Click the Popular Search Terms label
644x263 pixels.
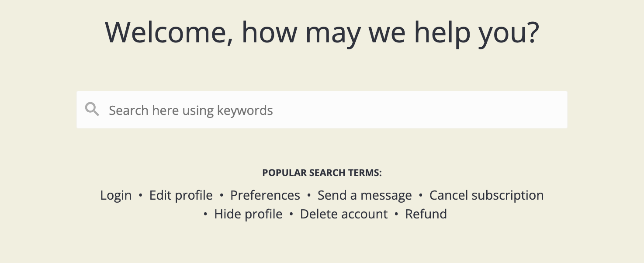click(322, 173)
